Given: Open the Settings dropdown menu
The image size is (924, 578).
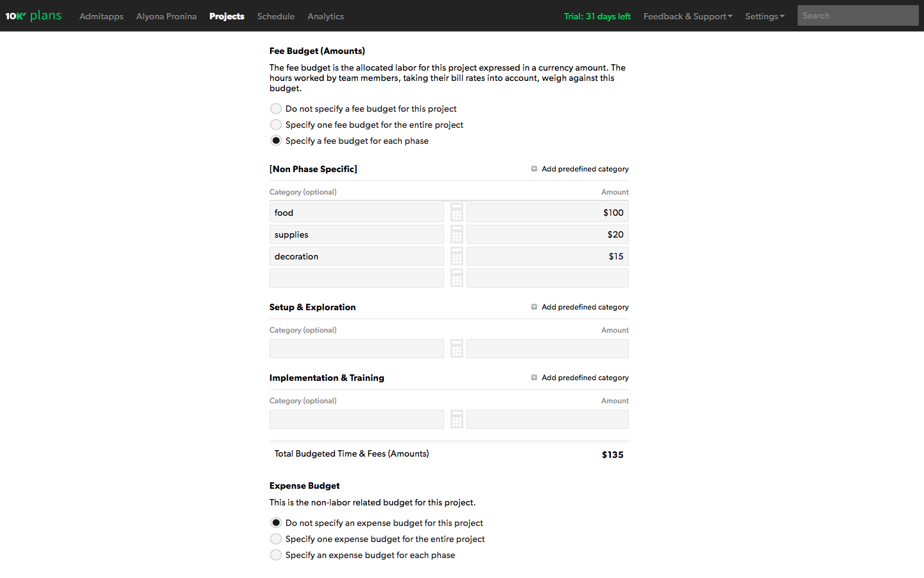Looking at the screenshot, I should pyautogui.click(x=764, y=16).
